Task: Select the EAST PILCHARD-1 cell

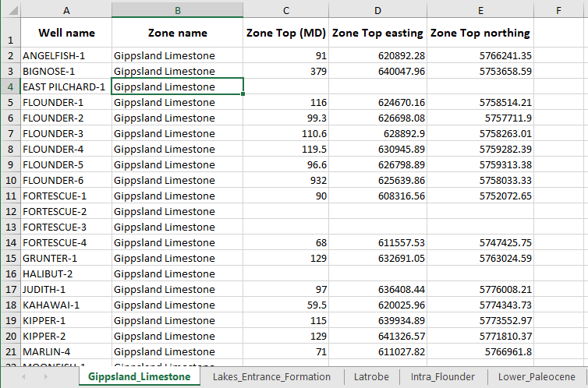Action: (x=66, y=86)
